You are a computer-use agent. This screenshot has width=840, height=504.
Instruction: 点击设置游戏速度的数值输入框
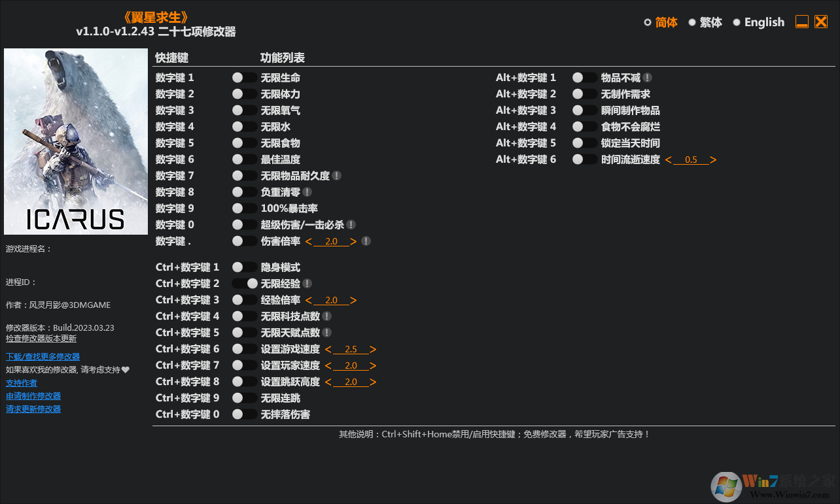click(350, 348)
